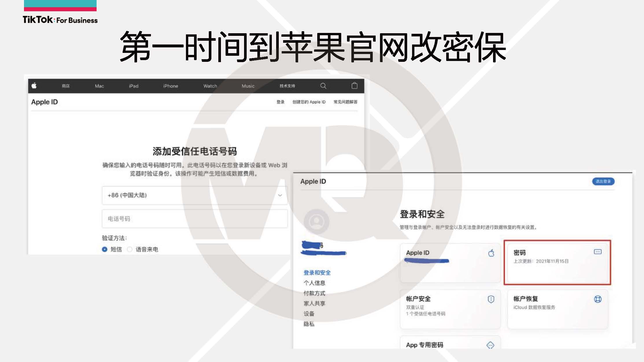The image size is (644, 362).
Task: Click the 创建您的 Apple ID link
Action: click(309, 102)
